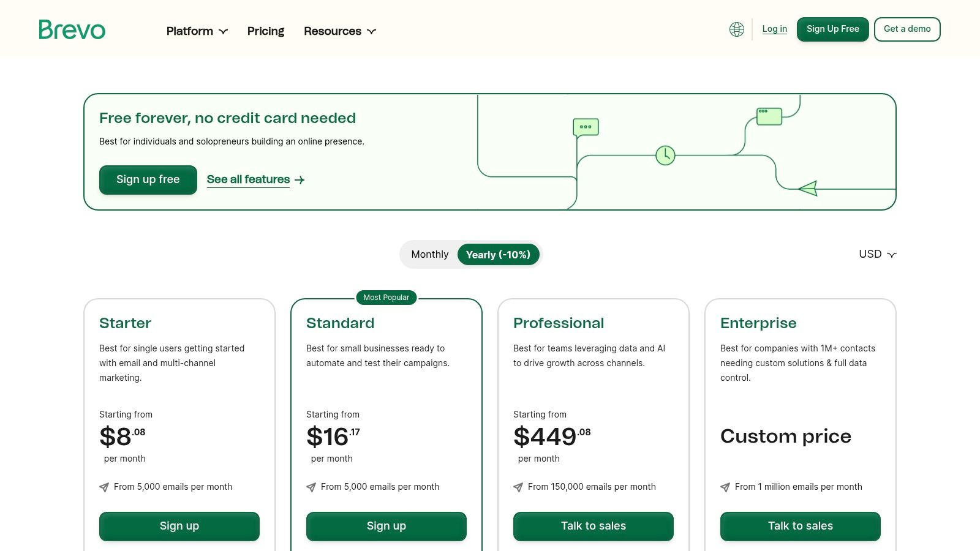Click the arrow beside See all features
The height and width of the screenshot is (551, 980).
pos(300,180)
